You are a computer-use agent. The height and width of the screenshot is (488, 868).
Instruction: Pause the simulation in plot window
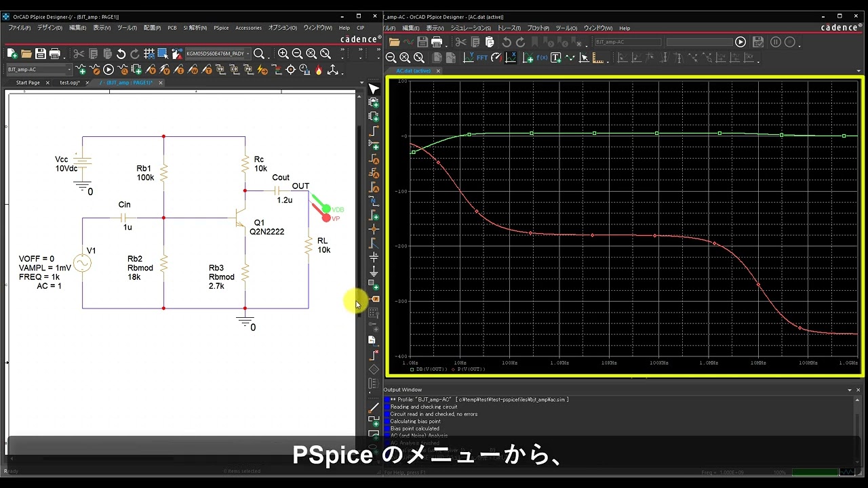pyautogui.click(x=776, y=42)
